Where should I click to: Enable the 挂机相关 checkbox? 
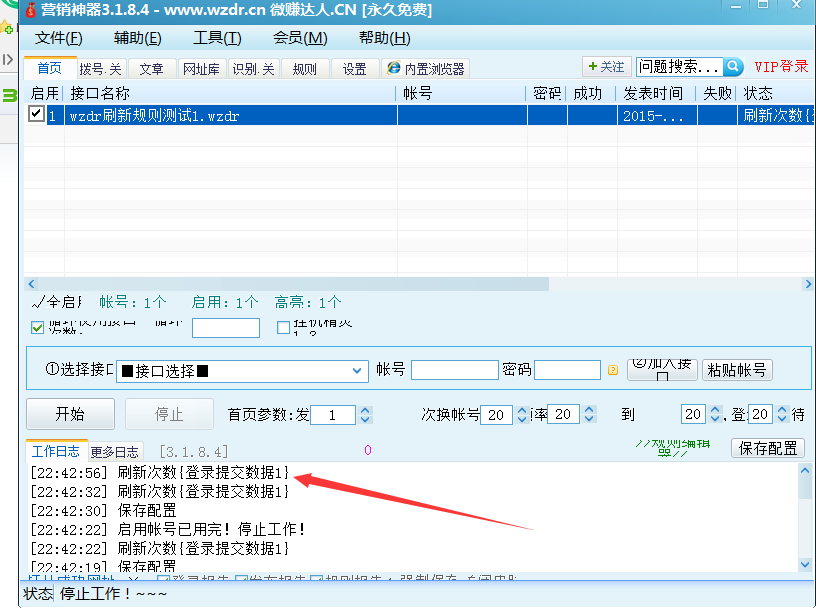pyautogui.click(x=284, y=327)
